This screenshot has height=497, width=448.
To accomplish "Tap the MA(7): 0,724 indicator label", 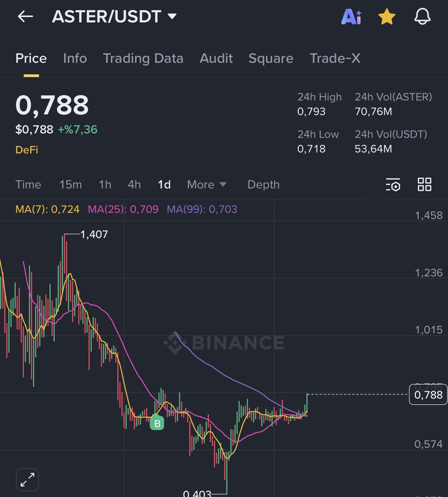I will click(47, 209).
